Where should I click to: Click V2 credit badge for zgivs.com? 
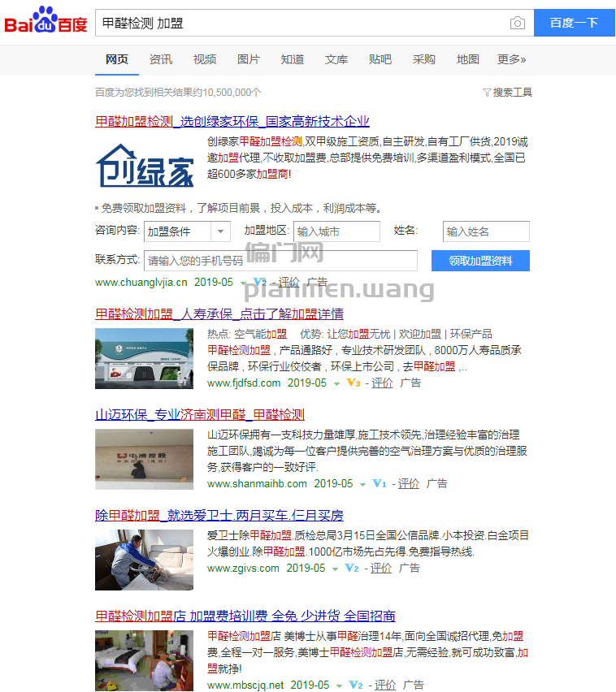pyautogui.click(x=352, y=568)
